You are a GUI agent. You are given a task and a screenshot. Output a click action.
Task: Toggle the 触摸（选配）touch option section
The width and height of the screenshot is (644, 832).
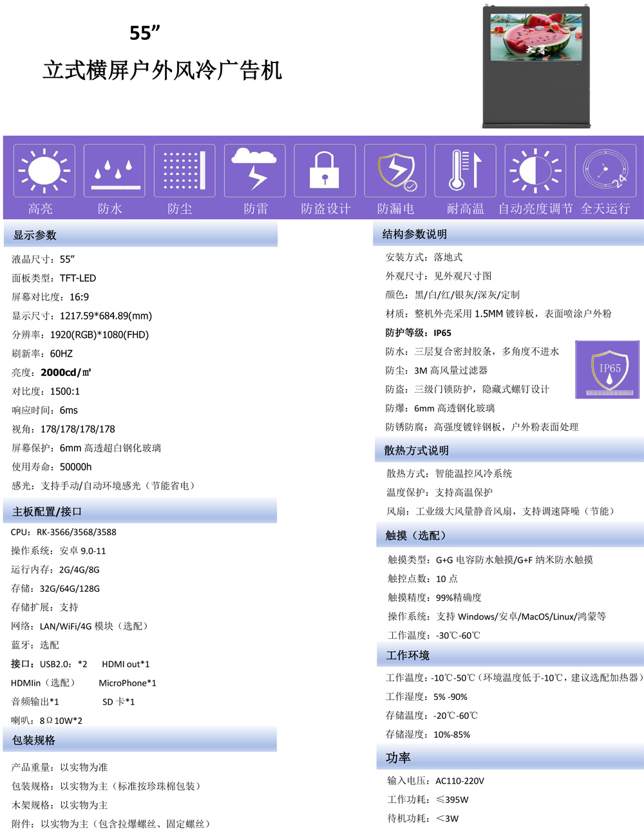coord(408,534)
